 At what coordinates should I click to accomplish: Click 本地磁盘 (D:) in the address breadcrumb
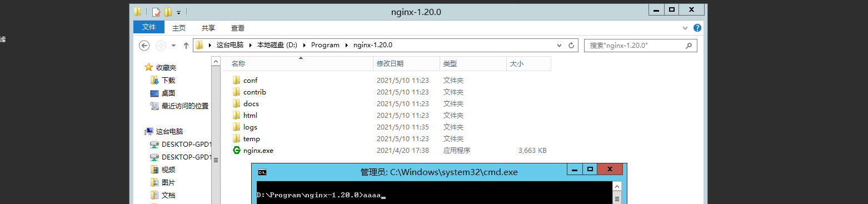277,45
